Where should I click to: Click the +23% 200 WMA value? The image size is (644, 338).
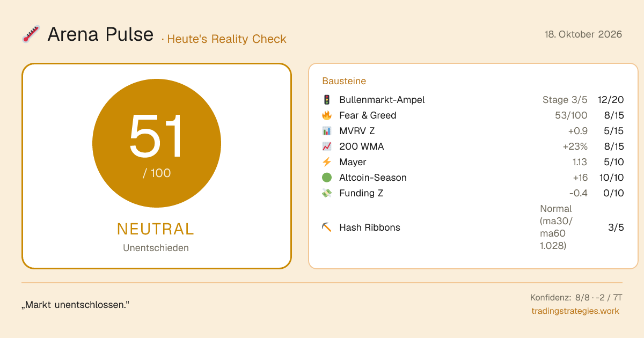(x=575, y=146)
